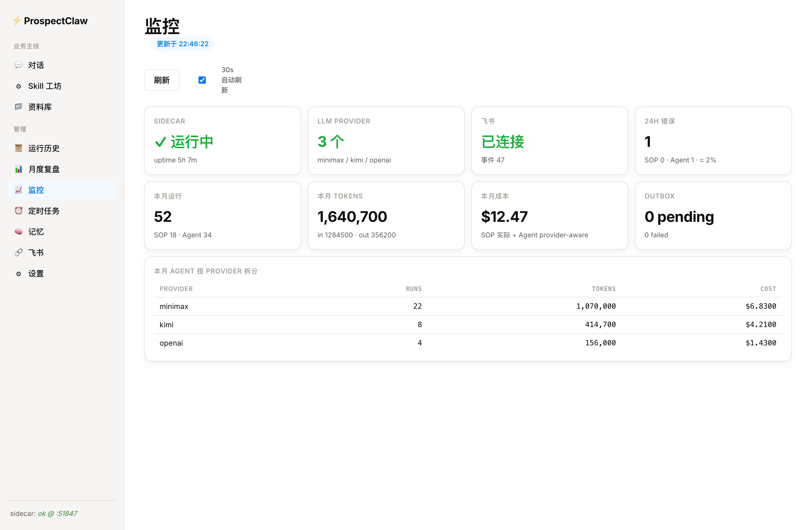Screen dimensions: 812x530
Task: Click the 24H 错误 count of 1
Action: 648,142
